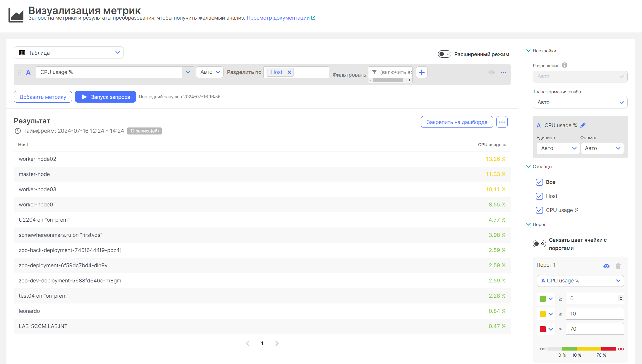Toggle linking cell color with thresholds

[x=539, y=244]
